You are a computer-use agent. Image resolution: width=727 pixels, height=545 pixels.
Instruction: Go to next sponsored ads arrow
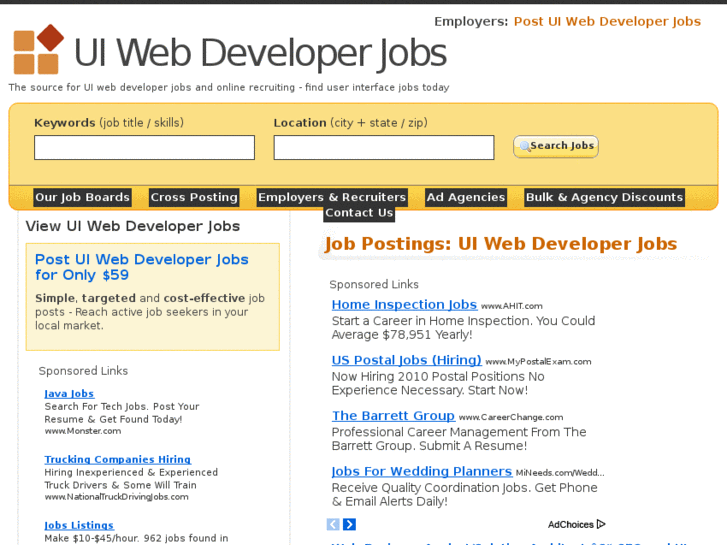point(350,524)
